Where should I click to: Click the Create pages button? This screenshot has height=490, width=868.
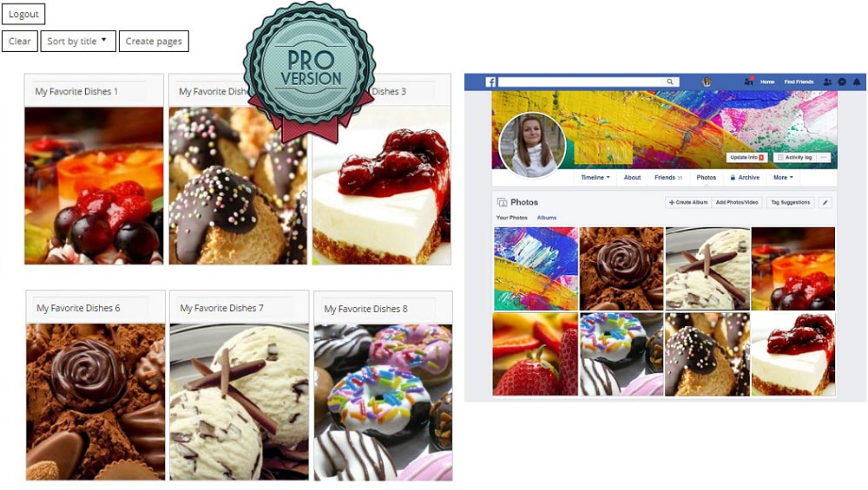pyautogui.click(x=154, y=41)
